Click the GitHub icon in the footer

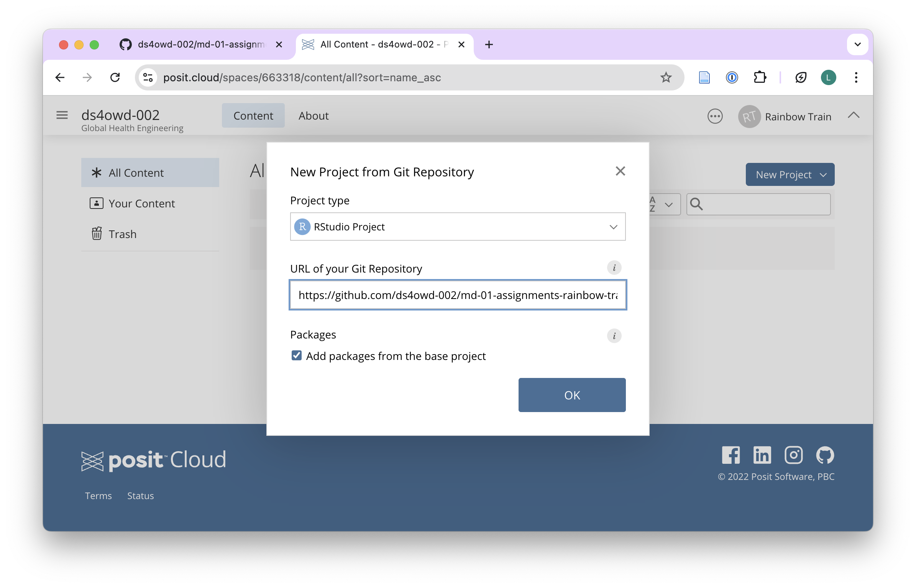(825, 455)
